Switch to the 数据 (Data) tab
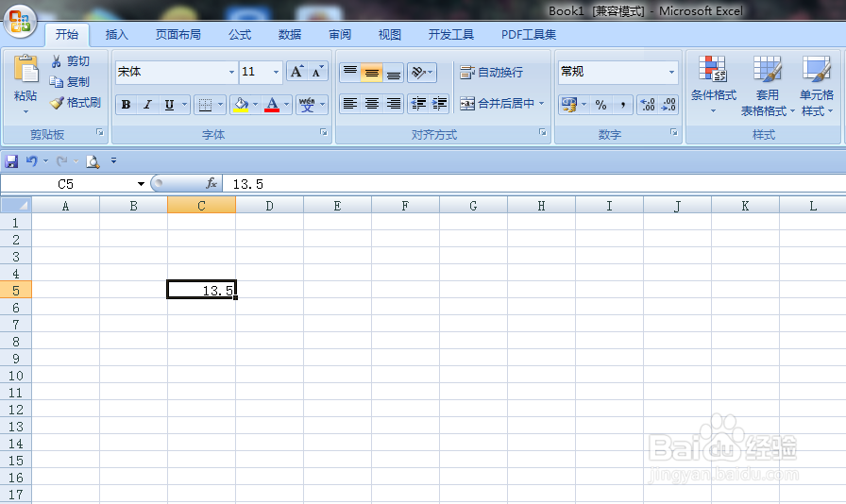 tap(290, 35)
